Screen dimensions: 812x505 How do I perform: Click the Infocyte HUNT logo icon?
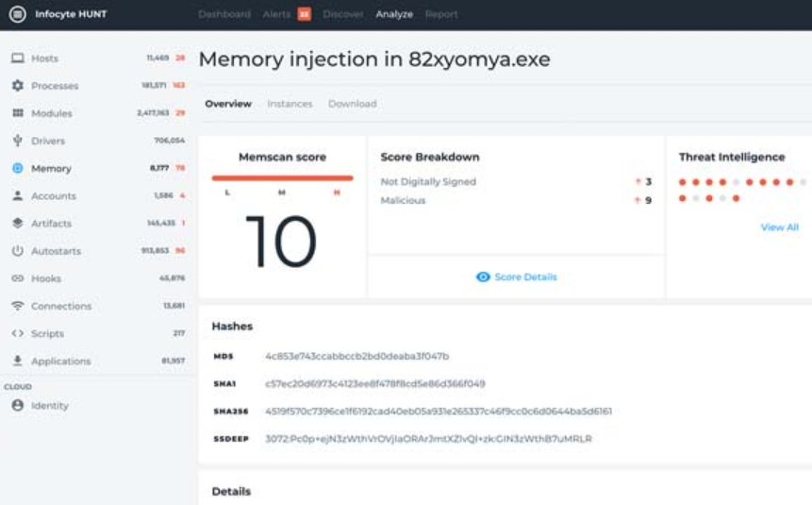(x=17, y=14)
